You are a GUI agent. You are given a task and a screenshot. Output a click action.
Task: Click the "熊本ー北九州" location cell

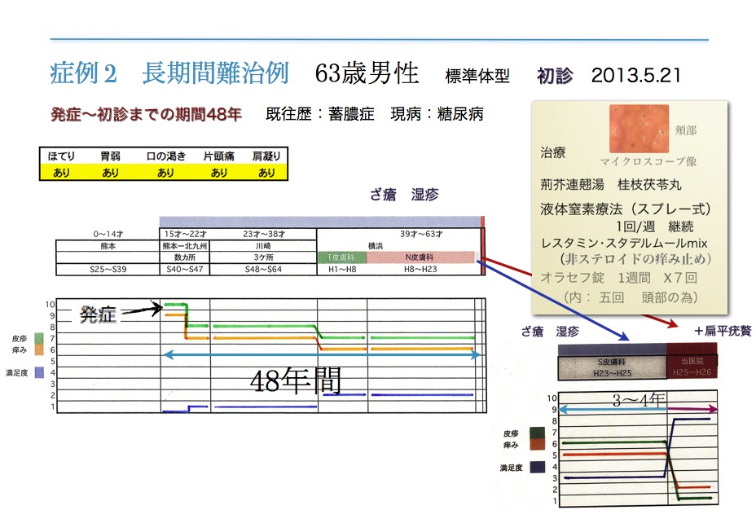tap(185, 246)
